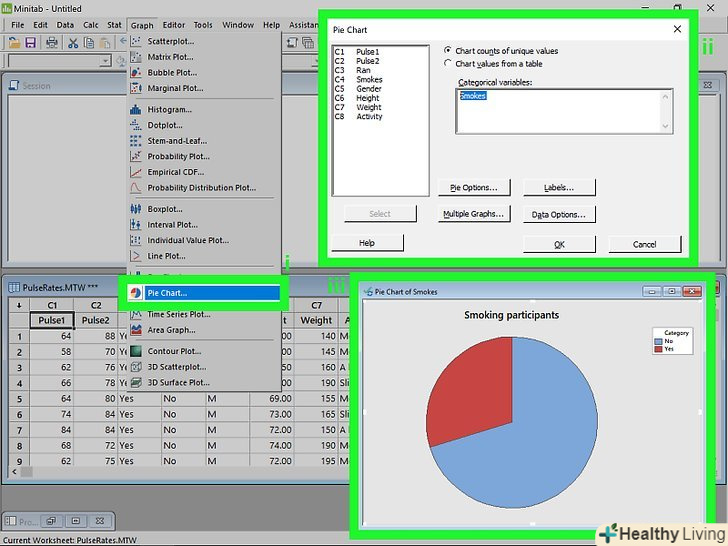Click the No legend swatch

pos(658,341)
